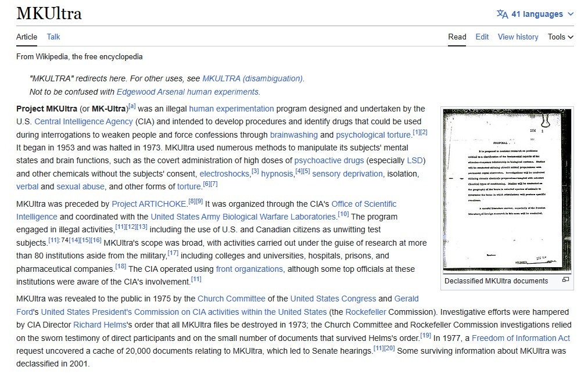Open citation [17] after the military
This screenshot has height=381, width=588.
click(173, 253)
